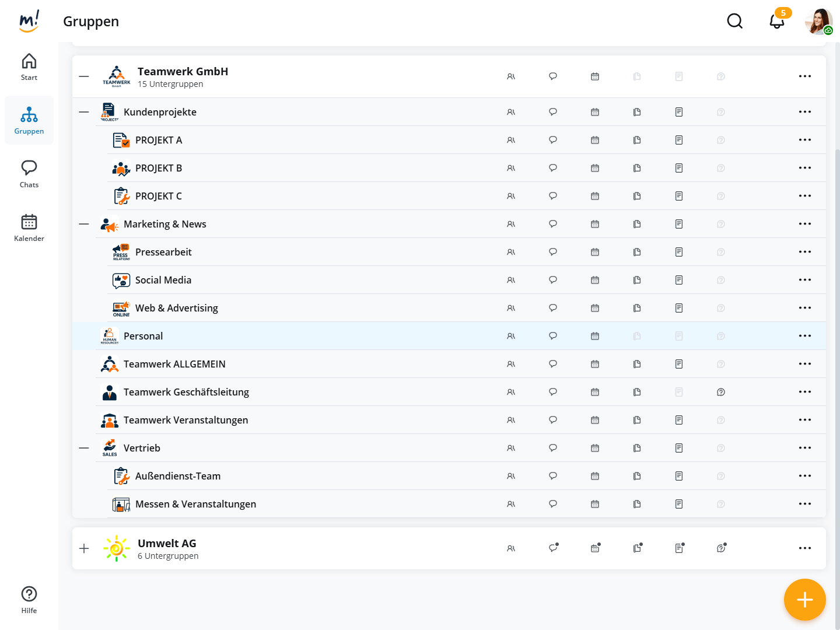This screenshot has width=840, height=630.
Task: Open members icon for Pressearbeit row
Action: click(511, 252)
